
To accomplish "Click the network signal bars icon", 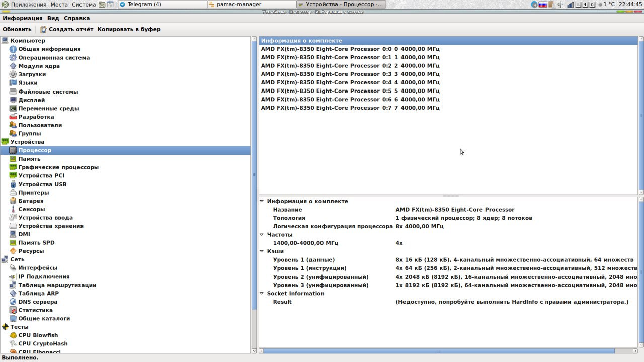I will (x=570, y=4).
